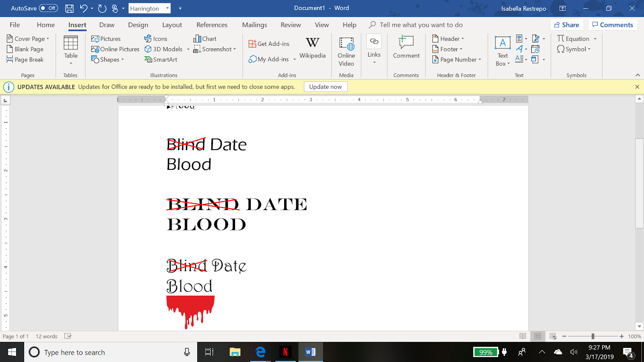The width and height of the screenshot is (644, 362).
Task: Insert an Online Video
Action: pos(346,51)
